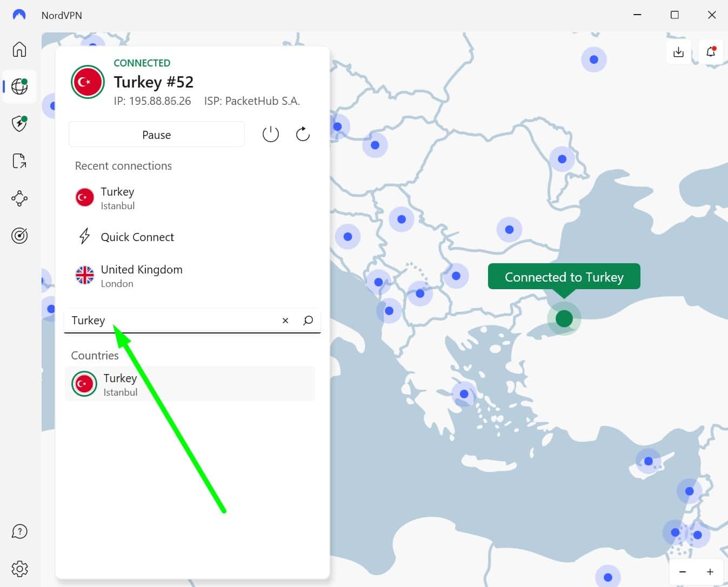The image size is (728, 587).
Task: Select United Kingdom London recent connection
Action: point(192,276)
